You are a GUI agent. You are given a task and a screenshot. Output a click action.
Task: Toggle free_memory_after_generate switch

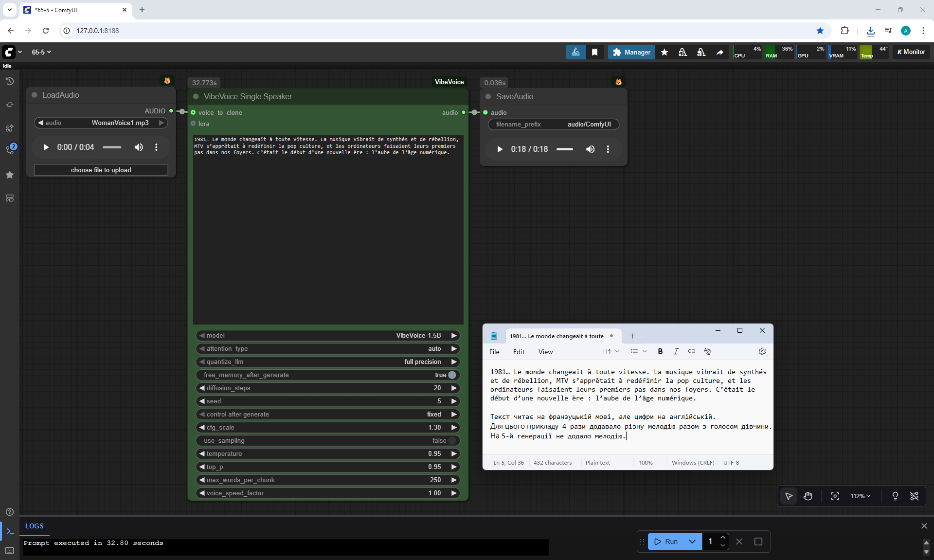[x=452, y=375]
